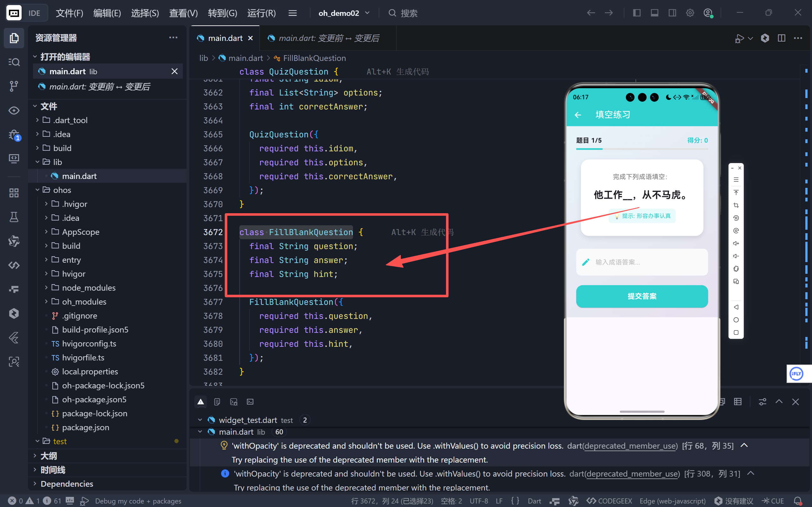Open the Extensions view icon
The image size is (812, 507).
[14, 193]
